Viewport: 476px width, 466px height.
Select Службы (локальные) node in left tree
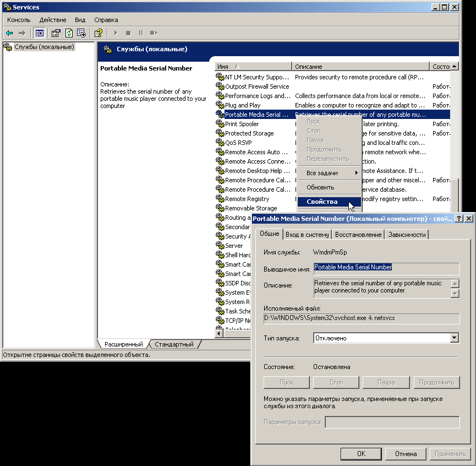[x=44, y=47]
